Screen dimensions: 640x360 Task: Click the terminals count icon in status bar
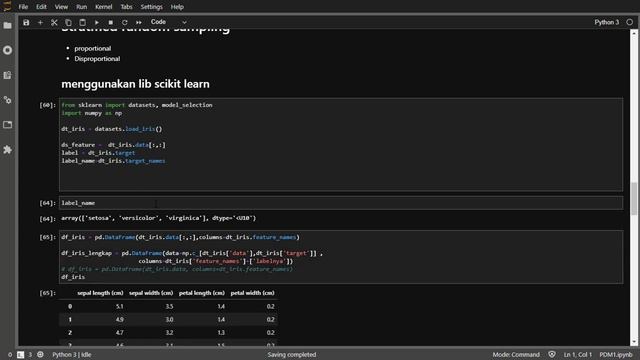[x=20, y=355]
